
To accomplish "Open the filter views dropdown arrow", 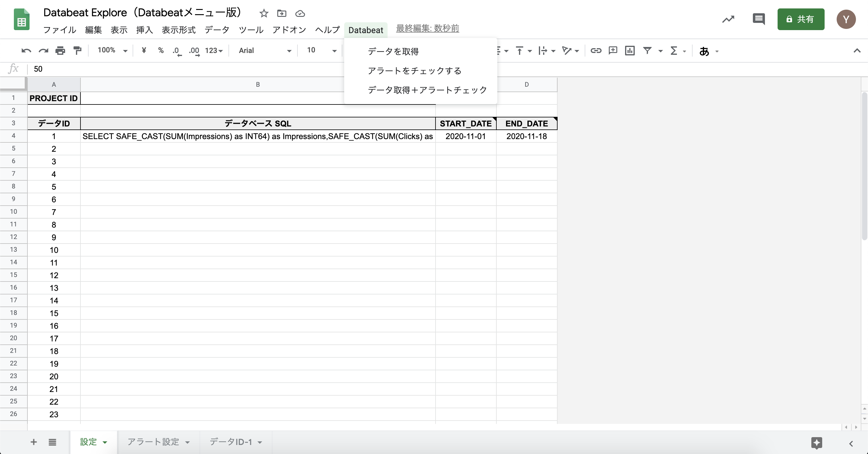I will click(x=660, y=51).
